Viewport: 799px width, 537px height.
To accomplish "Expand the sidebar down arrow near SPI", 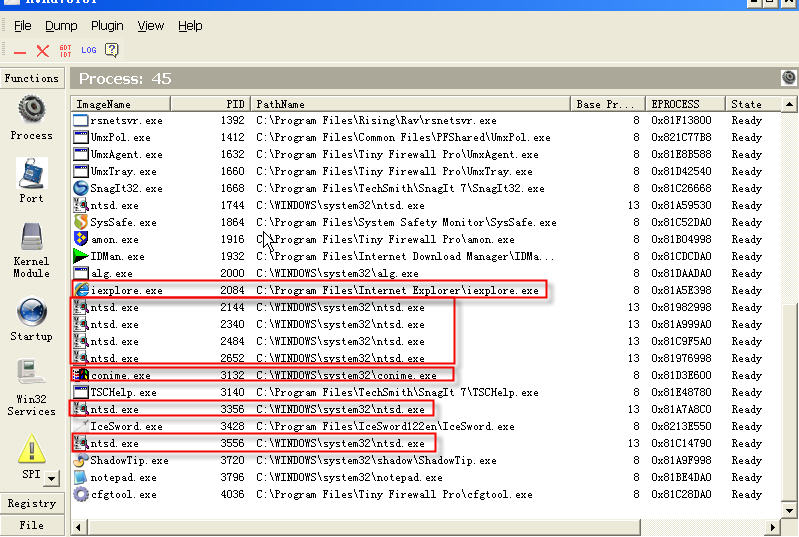I will [52, 478].
